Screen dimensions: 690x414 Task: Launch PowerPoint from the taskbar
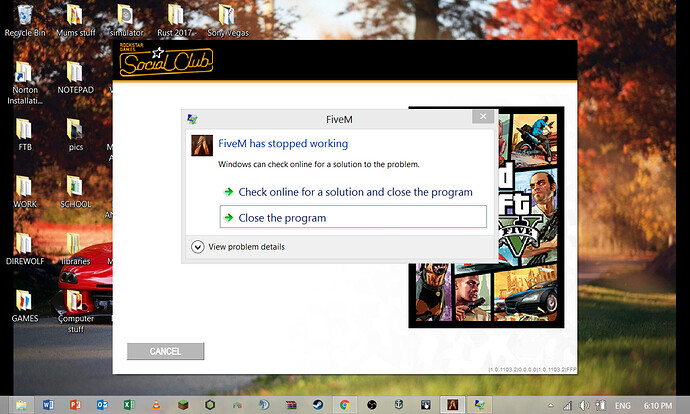tap(75, 405)
